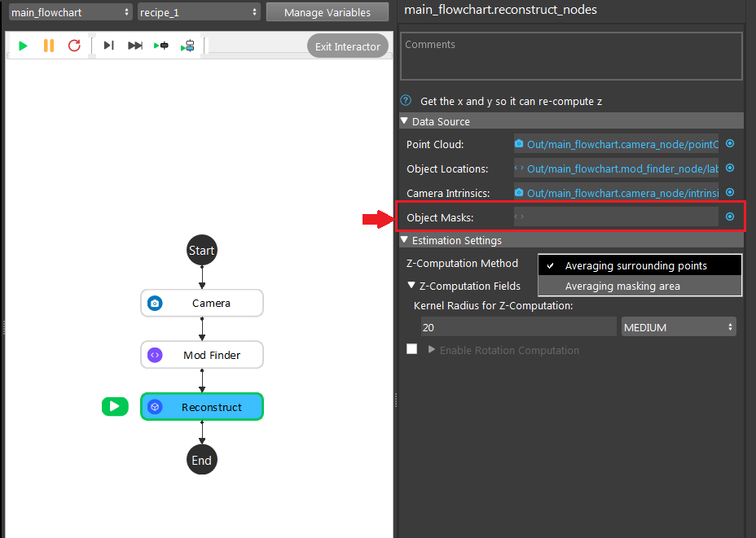Select the Camera node
Image resolution: width=756 pixels, height=538 pixels.
click(202, 303)
